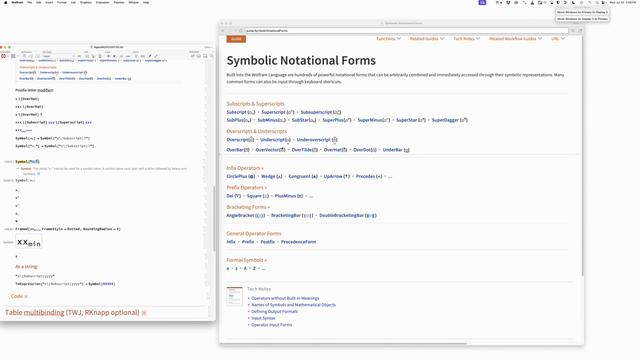This screenshot has height=360, width=640.
Task: Open the CirclePlus link
Action: pyautogui.click(x=241, y=177)
